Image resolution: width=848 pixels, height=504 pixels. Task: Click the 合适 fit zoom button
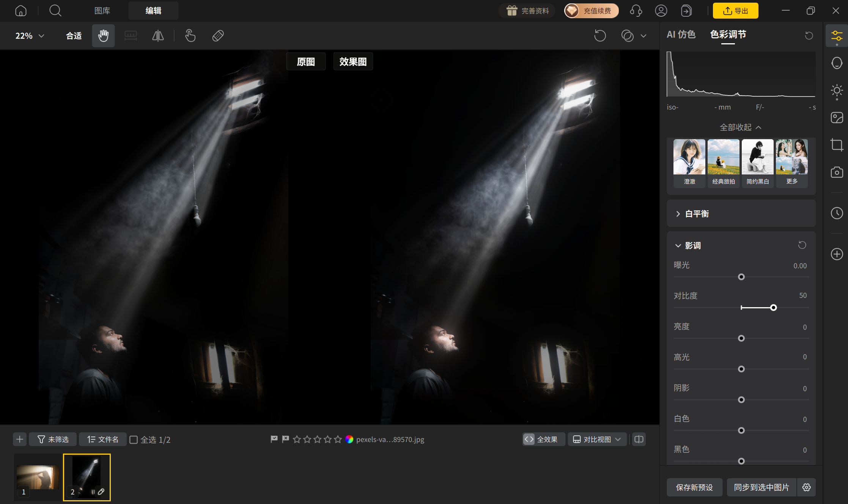click(74, 36)
